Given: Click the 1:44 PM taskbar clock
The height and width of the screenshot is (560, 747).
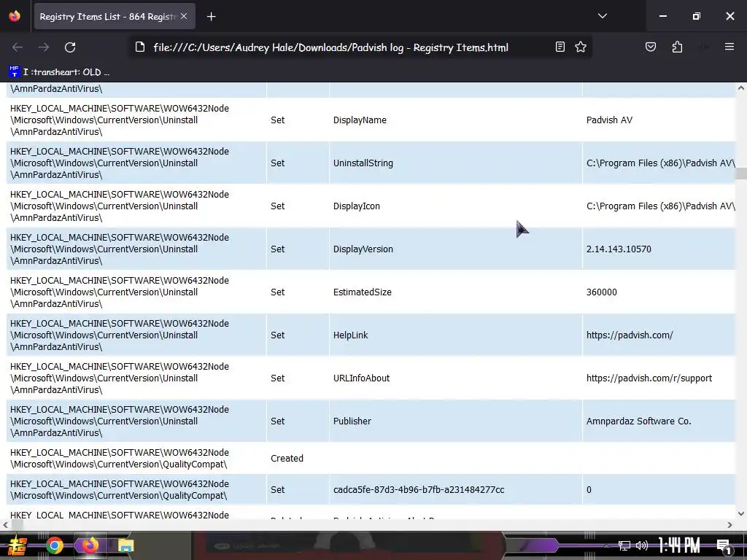Looking at the screenshot, I should pyautogui.click(x=679, y=545).
